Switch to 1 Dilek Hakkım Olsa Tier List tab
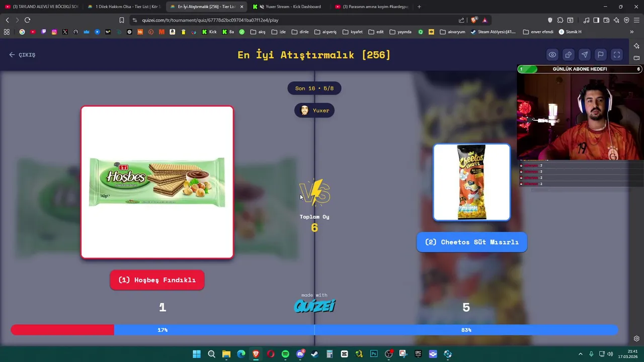The image size is (644, 362). (x=124, y=7)
